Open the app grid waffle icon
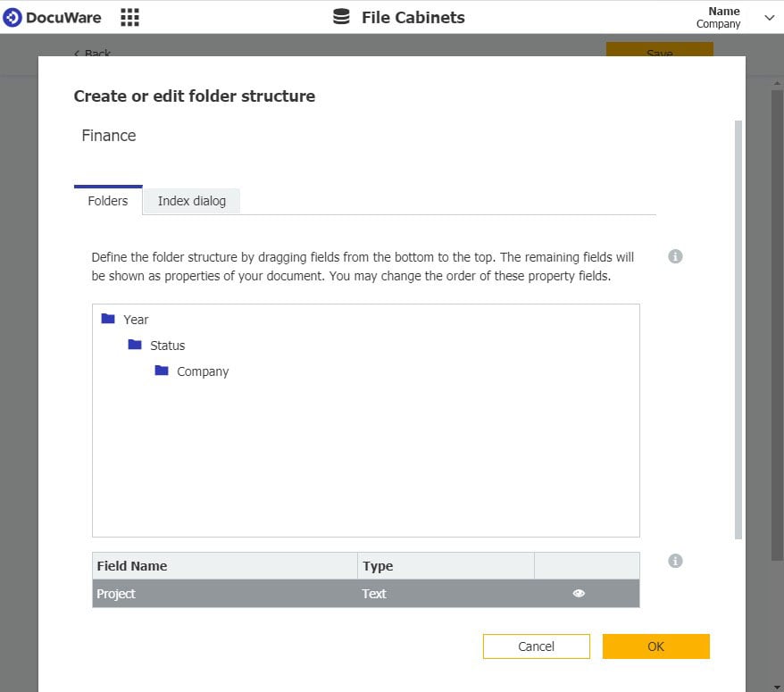784x692 pixels. coord(129,16)
